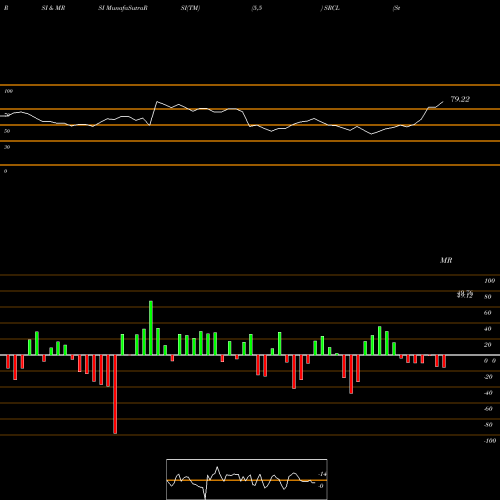This screenshot has height=500, width=500.
Task: Click the tallest green histogram bar
Action: (151, 328)
